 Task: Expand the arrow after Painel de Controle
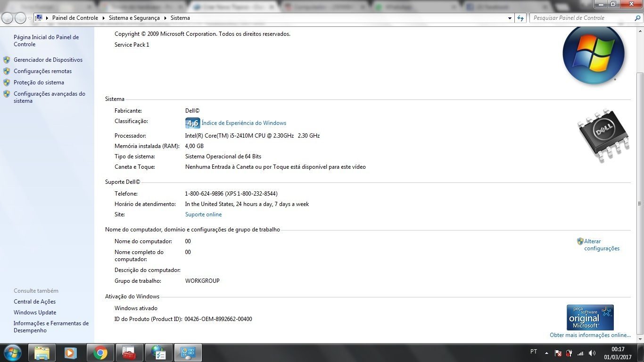(x=103, y=18)
